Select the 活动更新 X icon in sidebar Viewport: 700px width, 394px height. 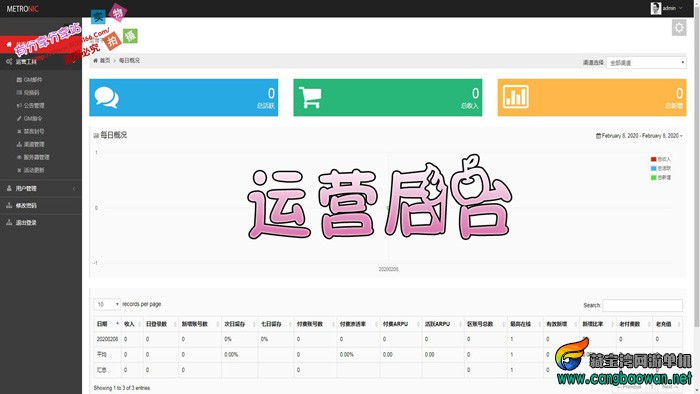tap(19, 170)
